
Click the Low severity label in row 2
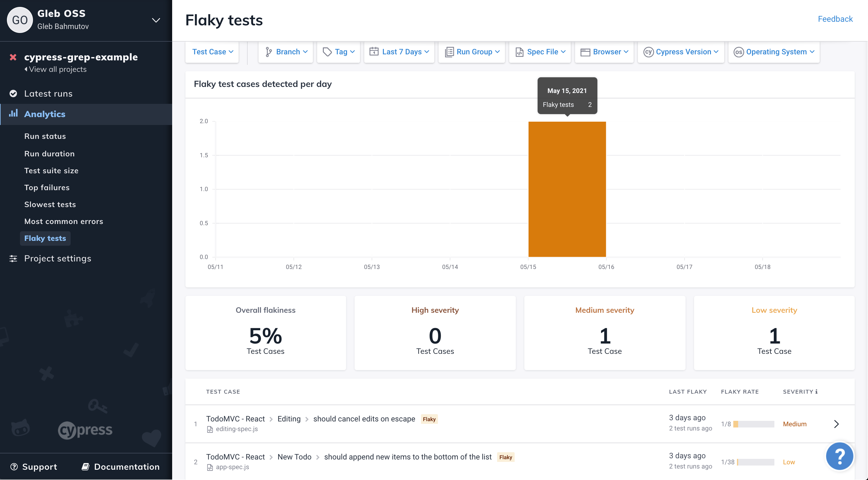pos(789,462)
